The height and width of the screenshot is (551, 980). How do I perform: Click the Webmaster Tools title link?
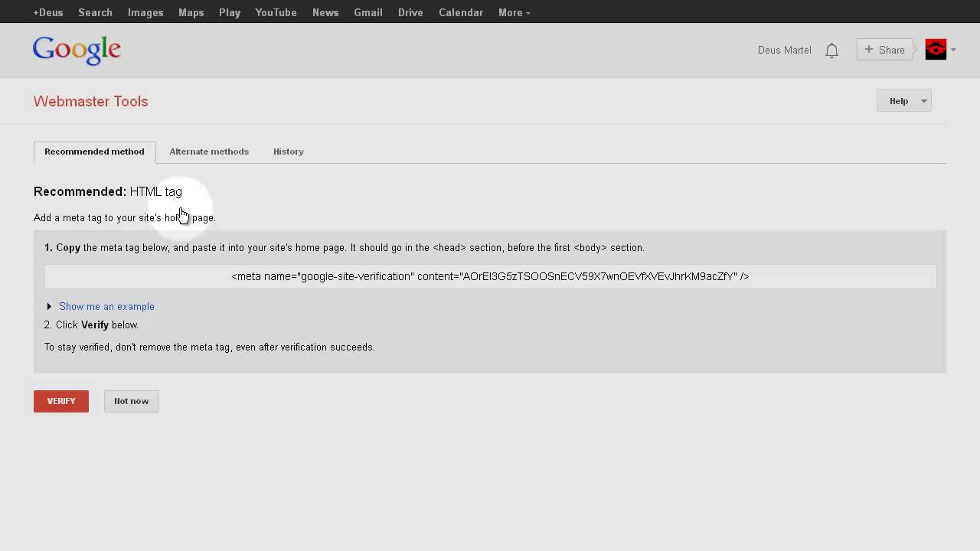tap(90, 101)
